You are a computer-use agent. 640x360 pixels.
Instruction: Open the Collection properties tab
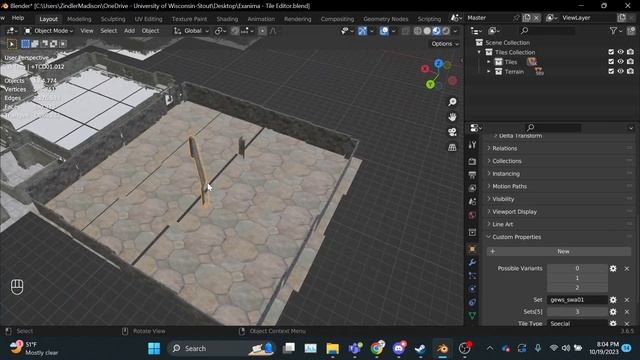coord(472,232)
